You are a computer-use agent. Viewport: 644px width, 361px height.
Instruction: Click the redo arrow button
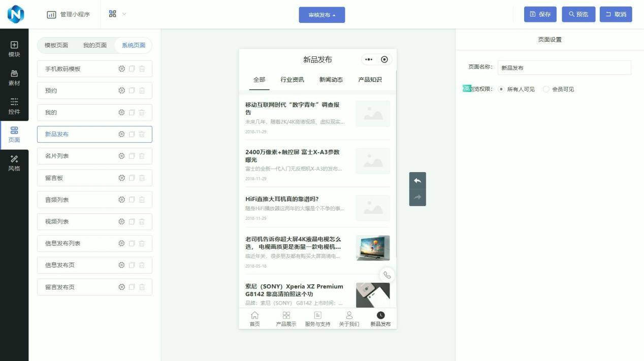click(417, 198)
